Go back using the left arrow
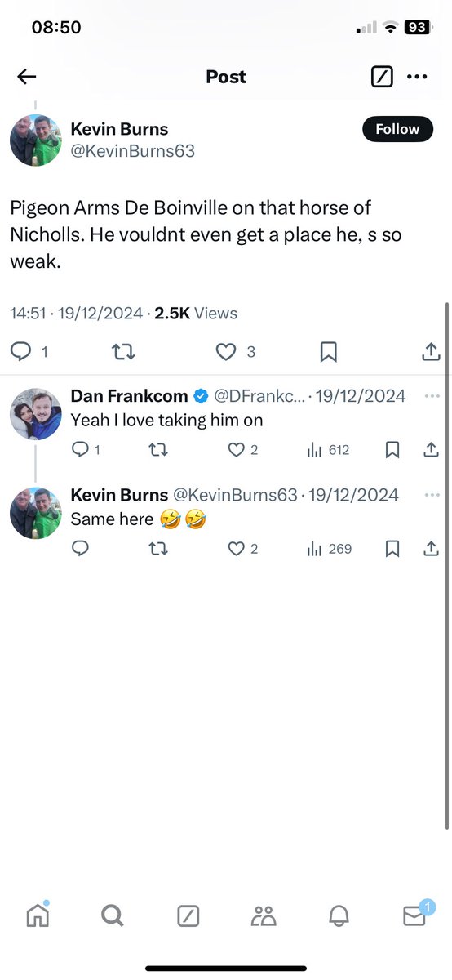Viewport: 452px width, 980px height. pyautogui.click(x=27, y=77)
